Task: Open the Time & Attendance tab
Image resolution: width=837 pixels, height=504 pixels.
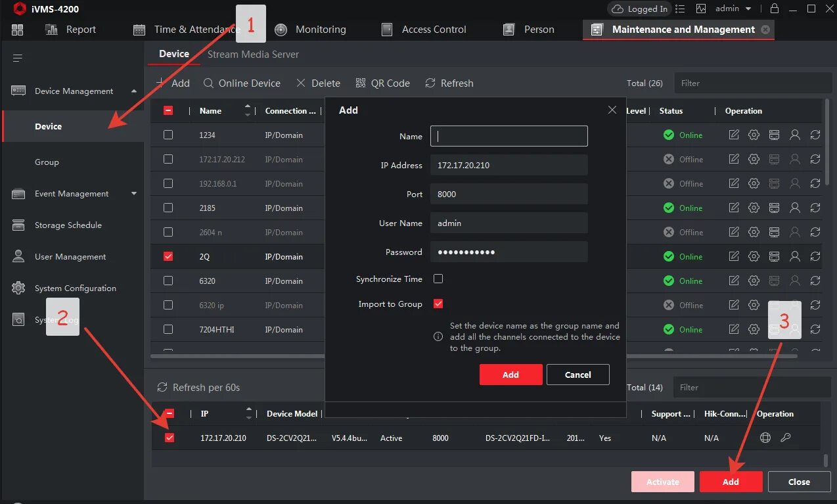Action: coord(187,30)
